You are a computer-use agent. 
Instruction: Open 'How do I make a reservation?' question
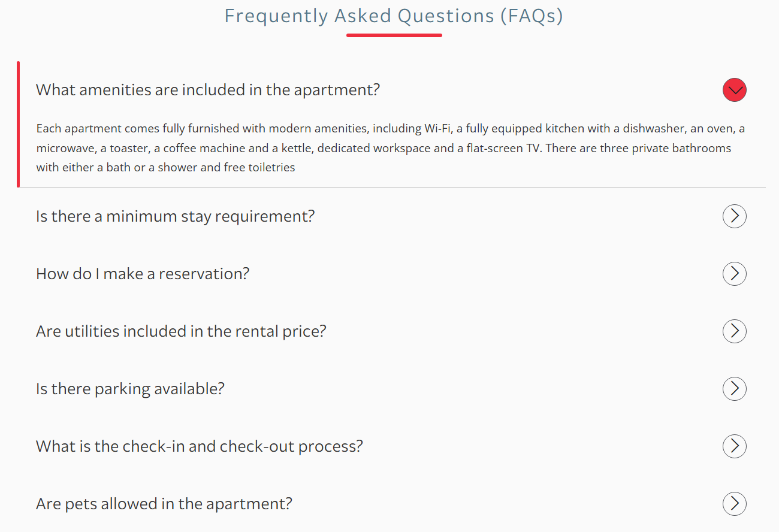143,274
